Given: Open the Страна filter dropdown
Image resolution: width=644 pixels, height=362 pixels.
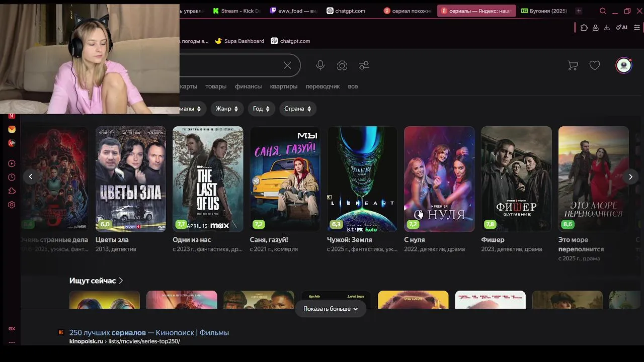Looking at the screenshot, I should click(297, 109).
